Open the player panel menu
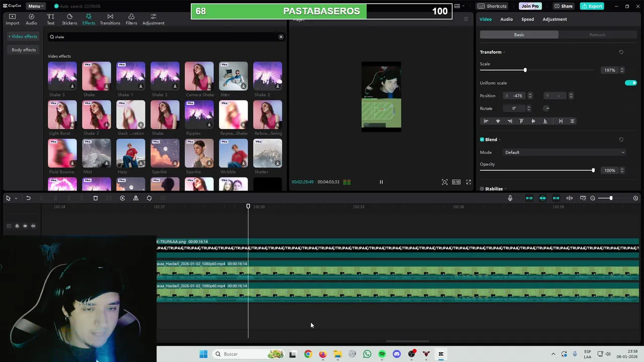Image resolution: width=644 pixels, height=362 pixels. pos(466,19)
